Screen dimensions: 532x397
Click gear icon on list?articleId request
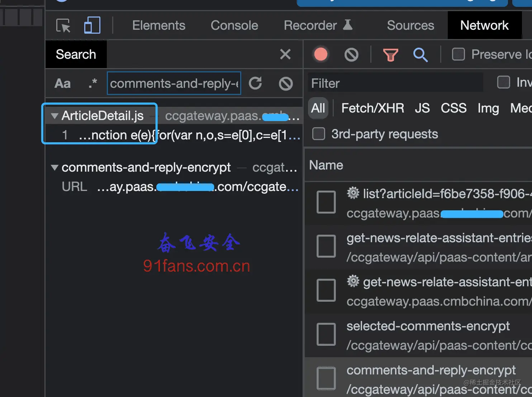tap(353, 193)
